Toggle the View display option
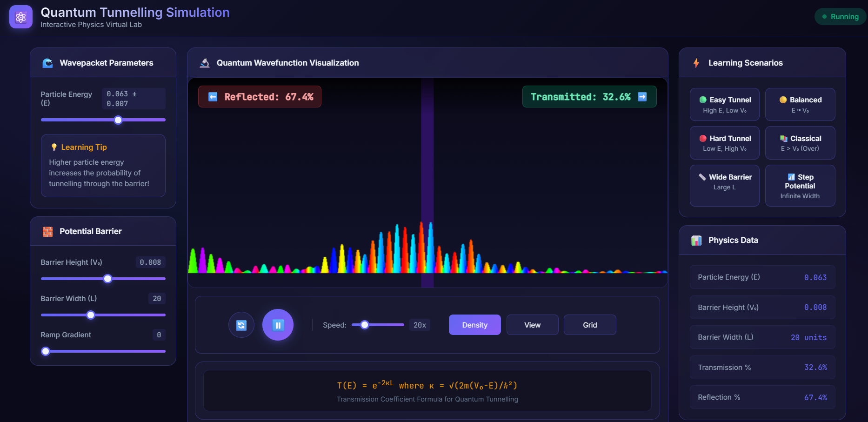 coord(532,325)
